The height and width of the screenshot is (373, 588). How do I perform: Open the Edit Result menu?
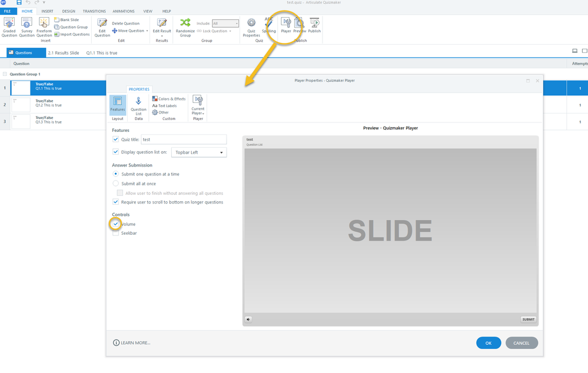tap(162, 27)
